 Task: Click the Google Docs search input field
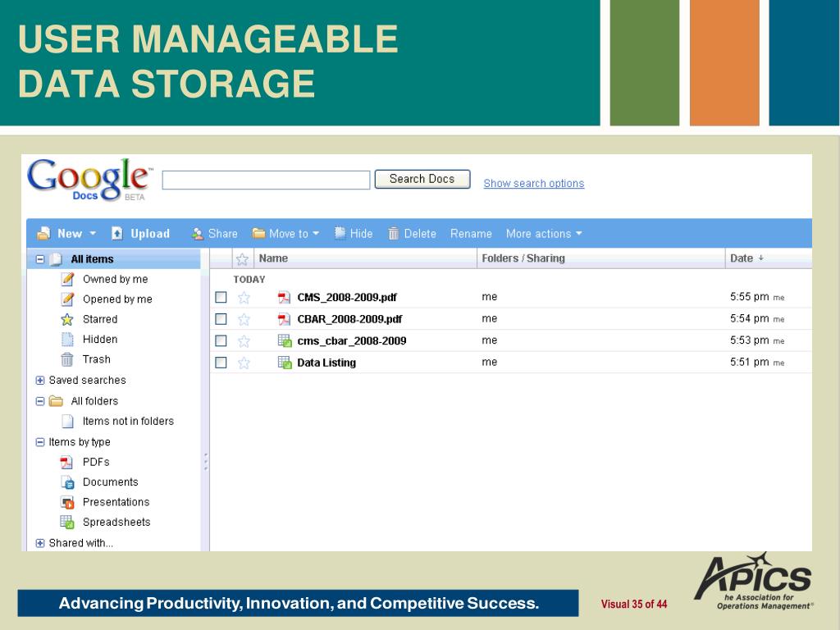click(x=266, y=180)
